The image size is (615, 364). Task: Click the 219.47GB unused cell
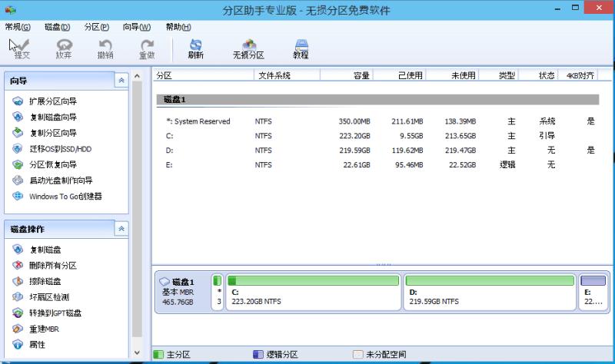460,151
